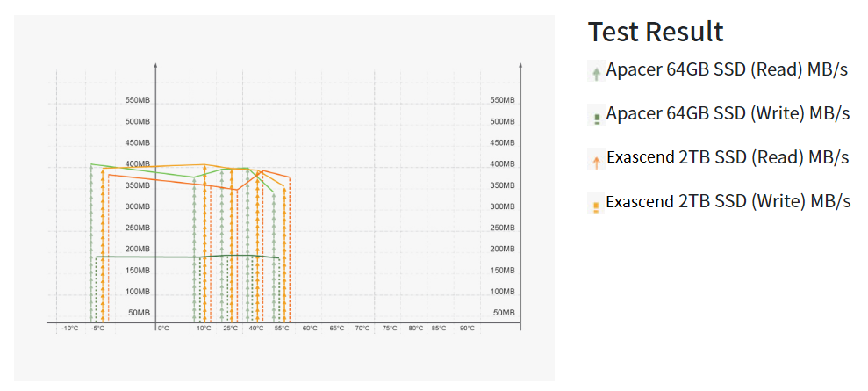Image resolution: width=868 pixels, height=391 pixels.
Task: Click the 450MB label on the right axis
Action: coord(503,143)
